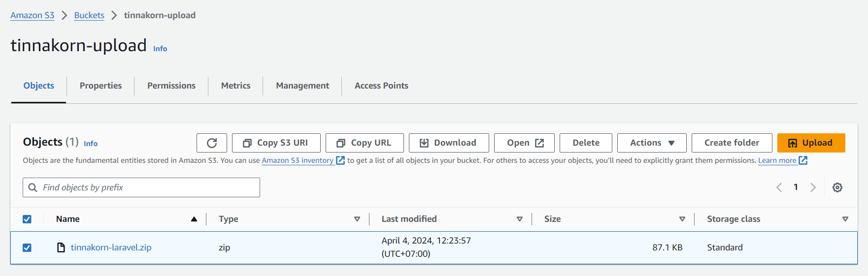Open table preferences gear icon

837,187
